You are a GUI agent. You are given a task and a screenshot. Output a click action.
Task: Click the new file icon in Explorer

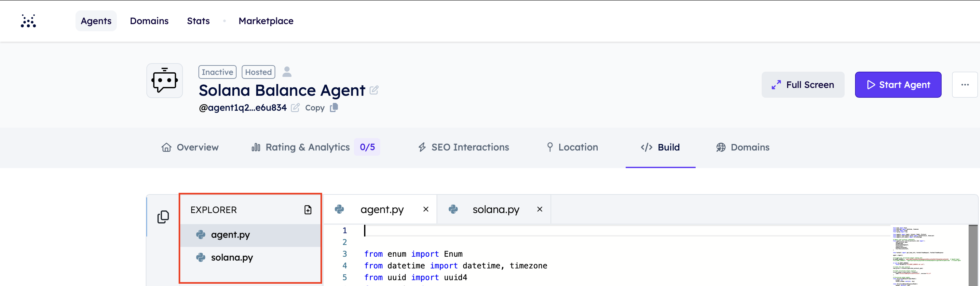coord(308,210)
